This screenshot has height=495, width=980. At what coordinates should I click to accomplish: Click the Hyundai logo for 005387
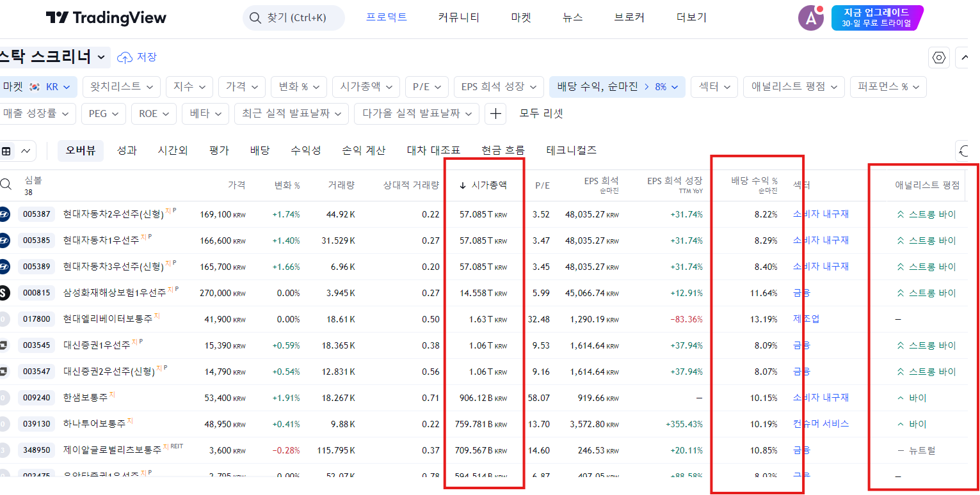(x=4, y=214)
